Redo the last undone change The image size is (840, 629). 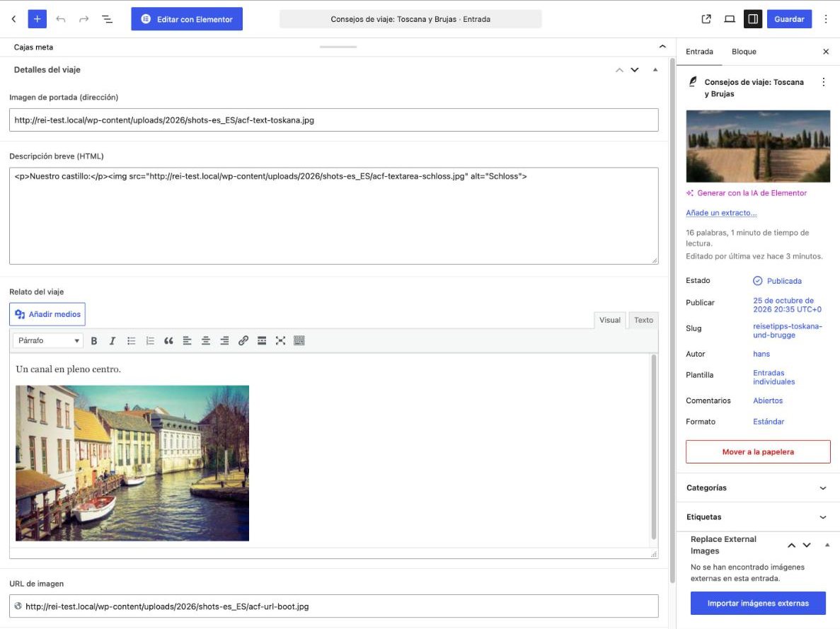pyautogui.click(x=84, y=19)
